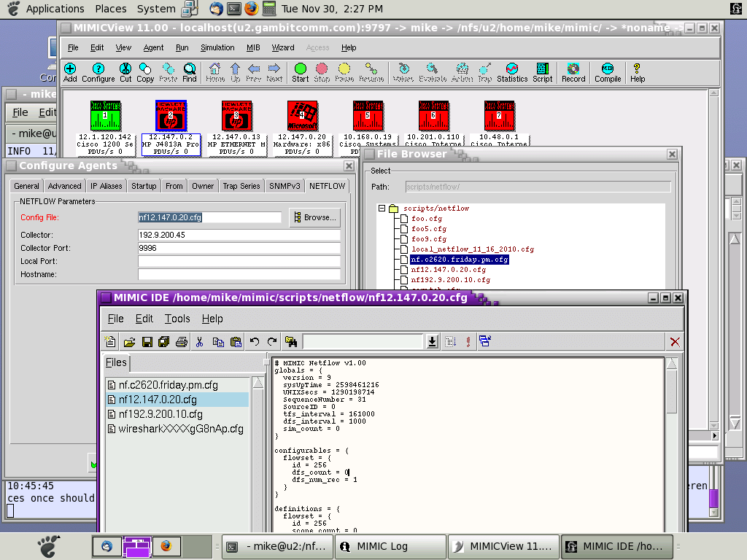Open wiresharkXXXXgG8nAp.cfg in IDE Files list
The height and width of the screenshot is (560, 747).
[x=181, y=429]
